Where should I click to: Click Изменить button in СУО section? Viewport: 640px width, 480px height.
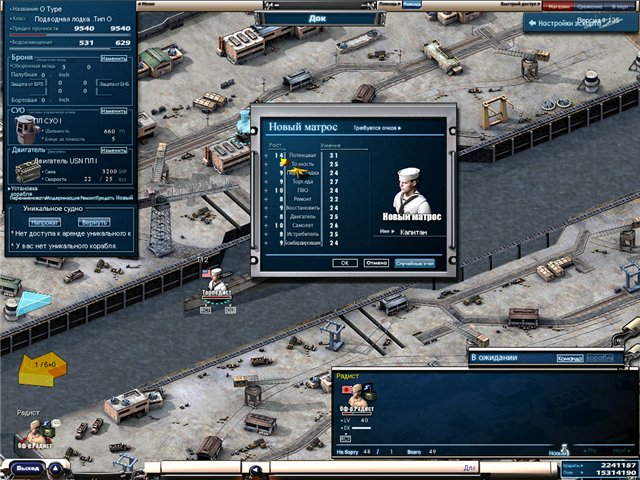point(114,112)
